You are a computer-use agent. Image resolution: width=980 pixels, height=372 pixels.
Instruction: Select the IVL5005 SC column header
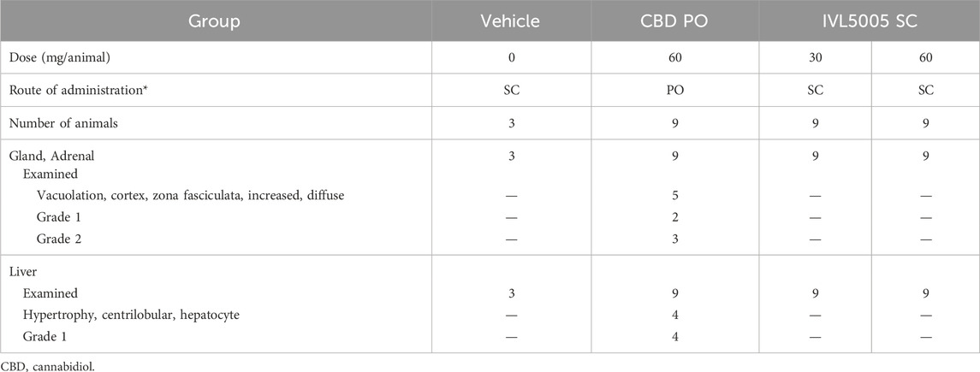(x=870, y=22)
